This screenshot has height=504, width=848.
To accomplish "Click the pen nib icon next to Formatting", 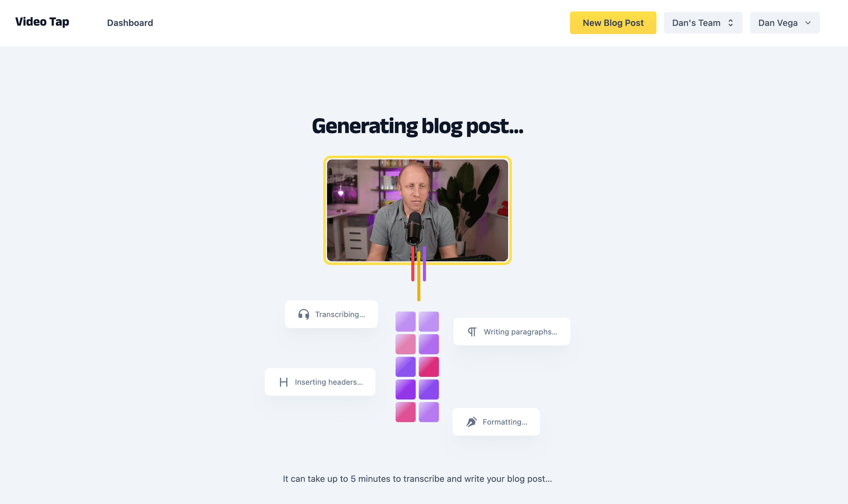I will click(471, 422).
